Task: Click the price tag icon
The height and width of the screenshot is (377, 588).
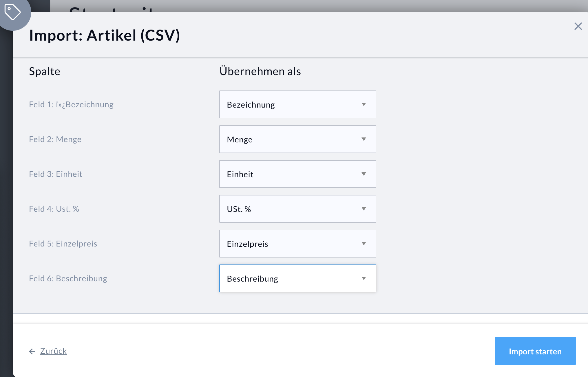Action: tap(12, 12)
